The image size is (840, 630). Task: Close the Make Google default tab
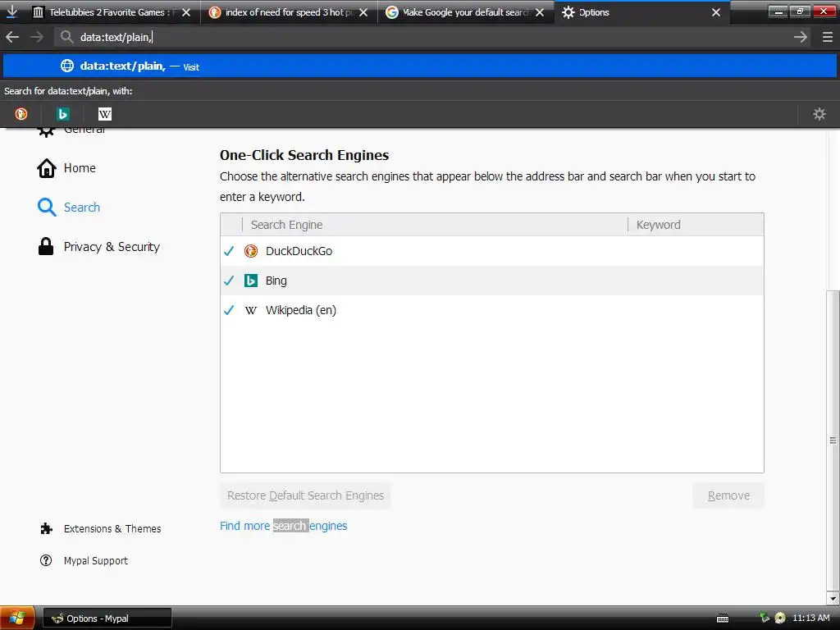[x=540, y=12]
